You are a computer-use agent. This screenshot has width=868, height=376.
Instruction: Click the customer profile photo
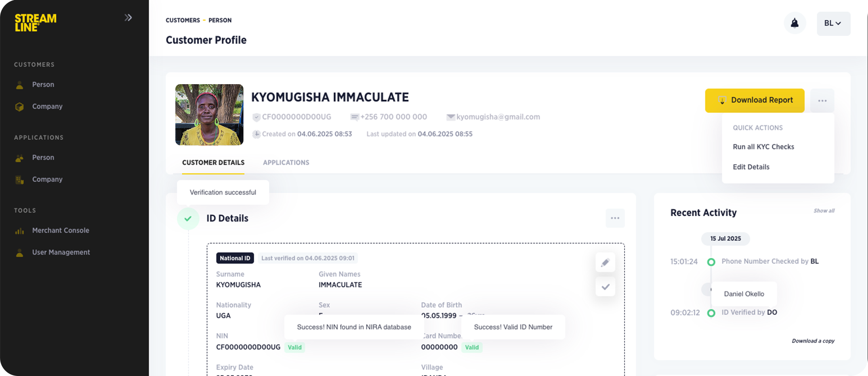pyautogui.click(x=209, y=115)
